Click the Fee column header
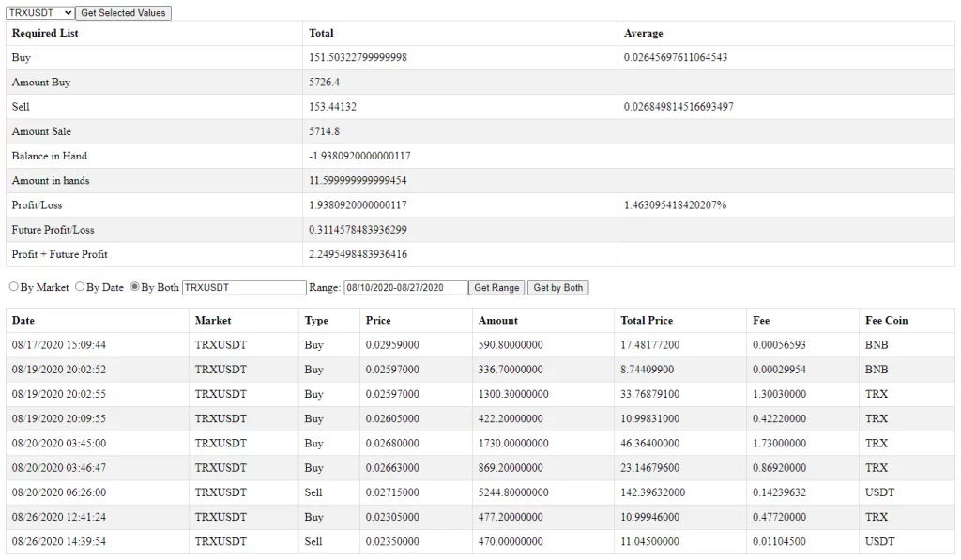This screenshot has height=560, width=961. [761, 321]
